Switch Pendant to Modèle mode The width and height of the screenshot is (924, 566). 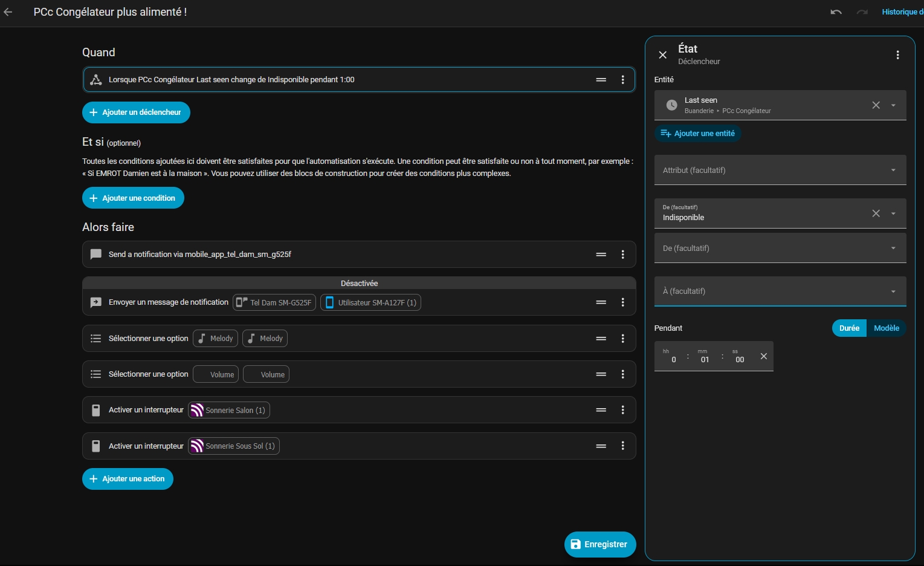click(x=887, y=328)
